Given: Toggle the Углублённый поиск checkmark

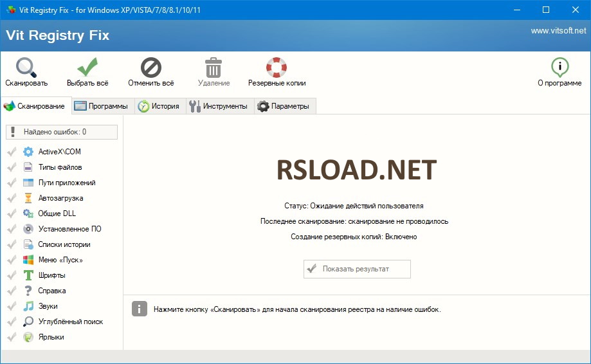Looking at the screenshot, I should 12,322.
